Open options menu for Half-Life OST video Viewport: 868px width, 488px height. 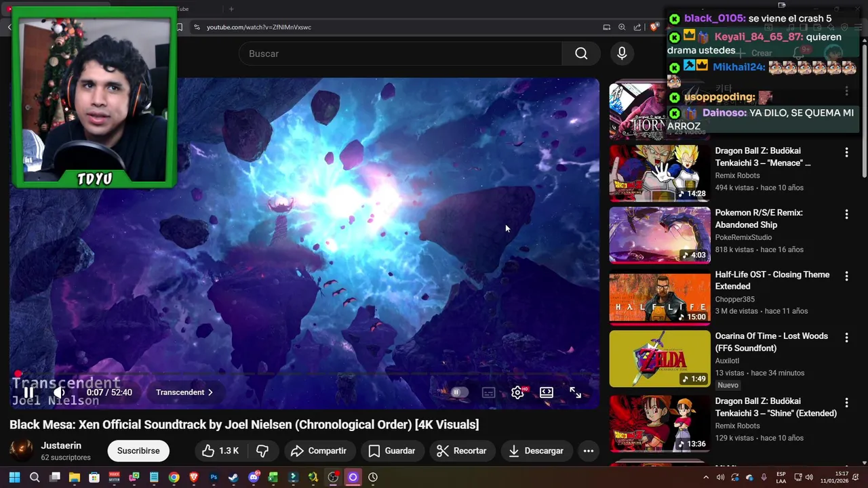click(846, 276)
